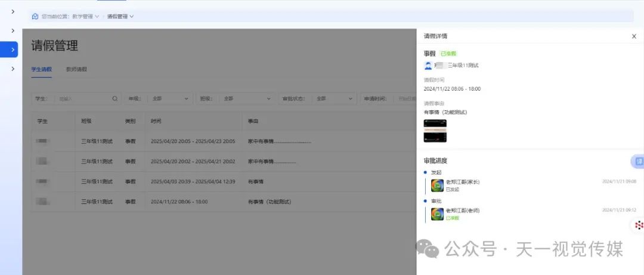This screenshot has width=644, height=275.
Task: Click the detail panel's 2024/11/22 08:06 - 18:00 time
Action: 452,89
